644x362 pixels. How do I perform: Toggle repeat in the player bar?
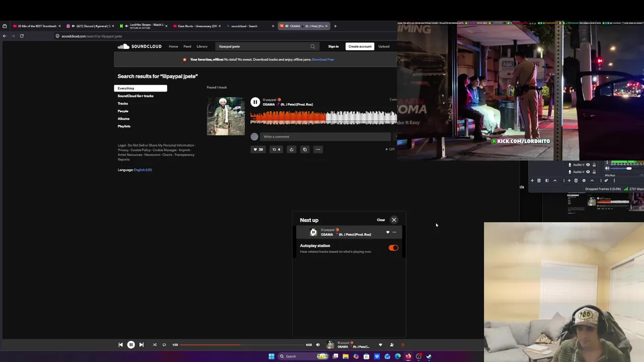(164, 344)
